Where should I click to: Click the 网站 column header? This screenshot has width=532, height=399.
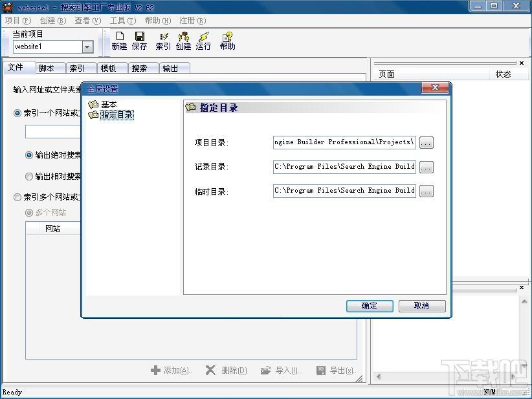53,228
